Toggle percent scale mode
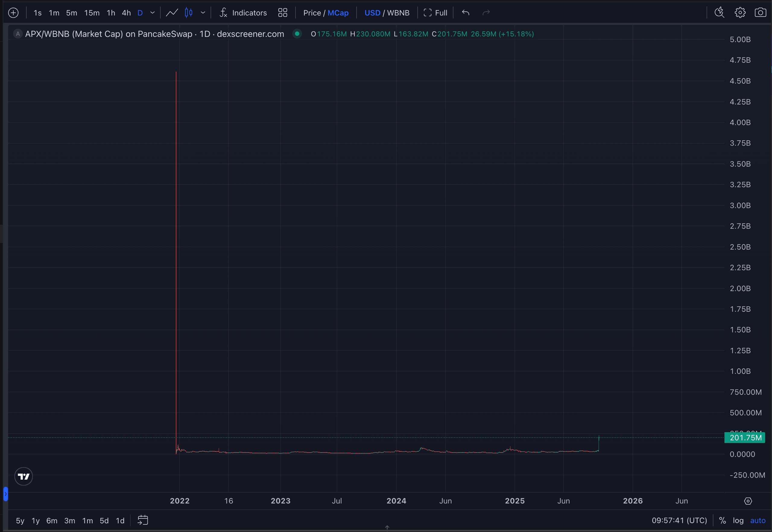772x532 pixels. pos(722,520)
